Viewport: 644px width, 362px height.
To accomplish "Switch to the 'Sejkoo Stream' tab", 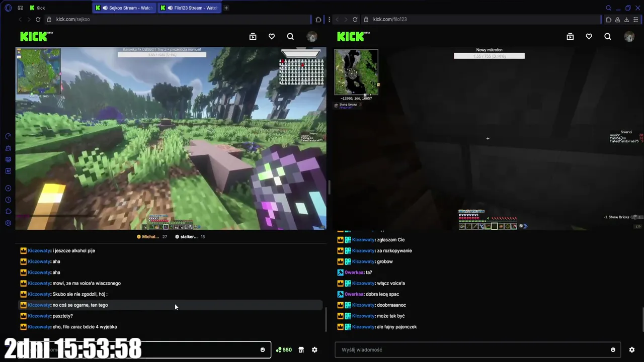I will point(125,8).
